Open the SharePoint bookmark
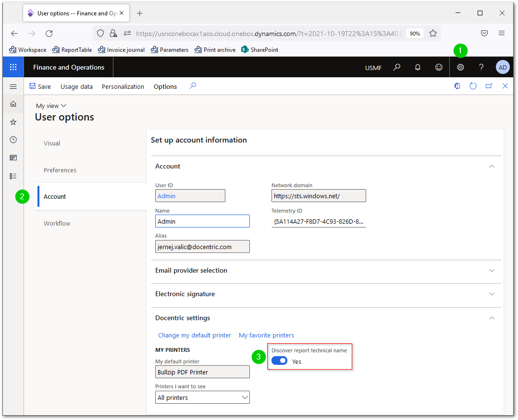Screen dimensions: 518x420 point(259,50)
